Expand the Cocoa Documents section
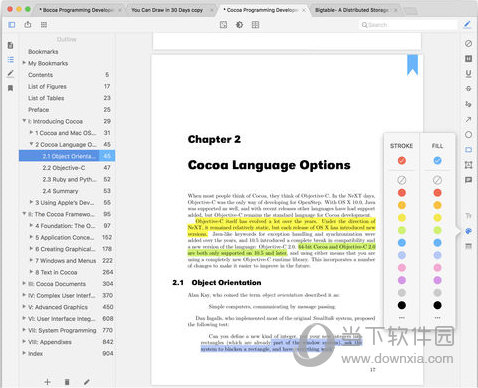The height and width of the screenshot is (388, 478). [x=24, y=283]
